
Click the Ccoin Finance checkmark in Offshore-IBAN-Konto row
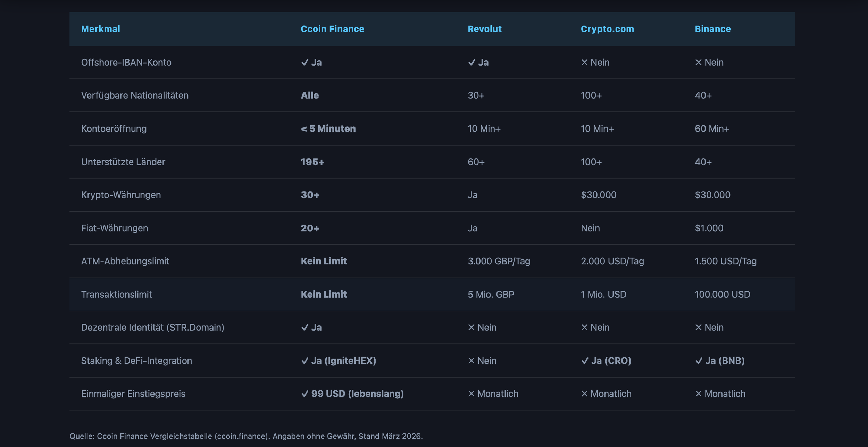(x=304, y=63)
